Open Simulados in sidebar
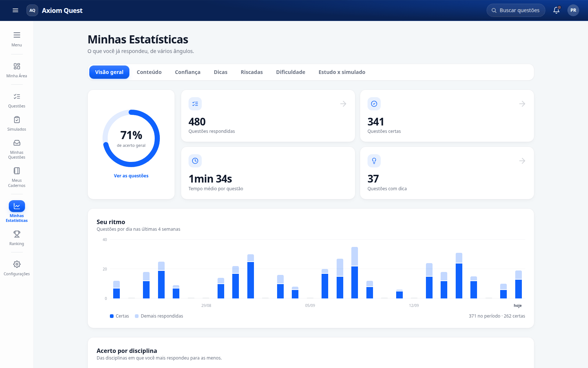This screenshot has width=588, height=368. tap(17, 124)
